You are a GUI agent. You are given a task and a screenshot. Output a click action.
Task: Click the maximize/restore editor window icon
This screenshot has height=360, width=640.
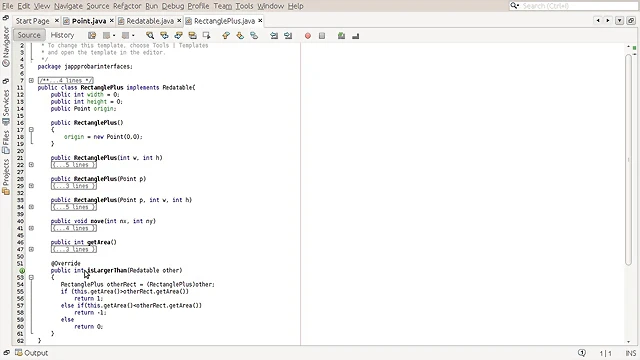[631, 20]
